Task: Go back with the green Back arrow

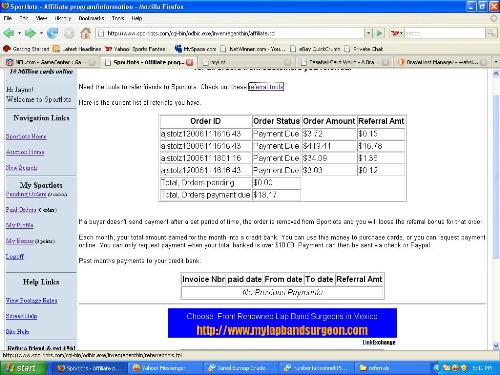Action: click(9, 33)
